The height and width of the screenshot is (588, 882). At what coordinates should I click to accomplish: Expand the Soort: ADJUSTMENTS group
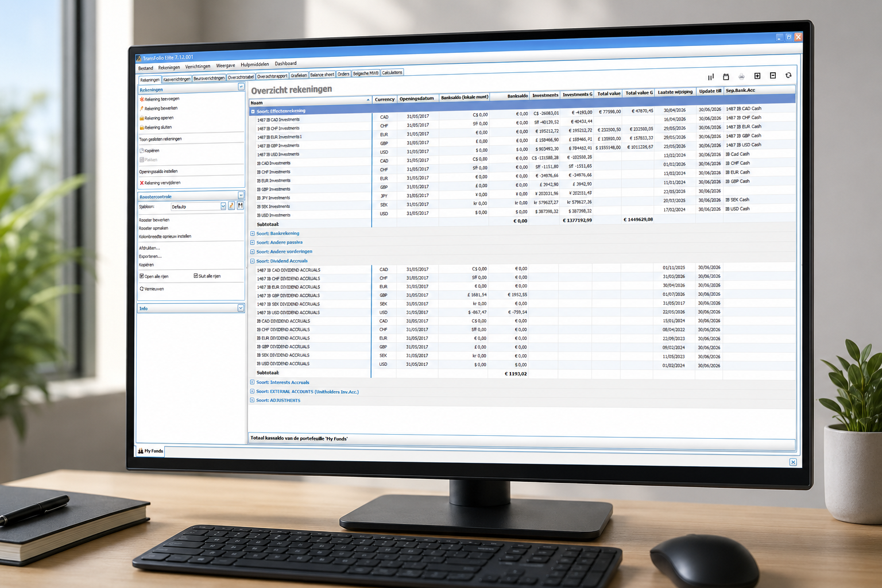pos(252,400)
